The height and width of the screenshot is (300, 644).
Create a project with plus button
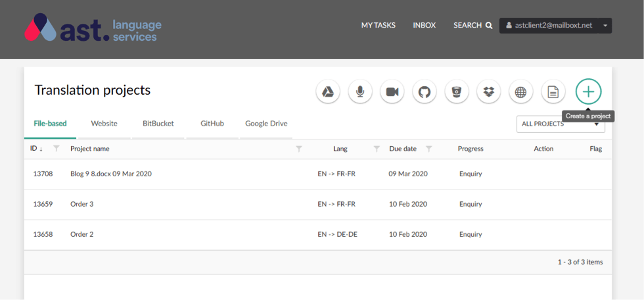click(588, 91)
